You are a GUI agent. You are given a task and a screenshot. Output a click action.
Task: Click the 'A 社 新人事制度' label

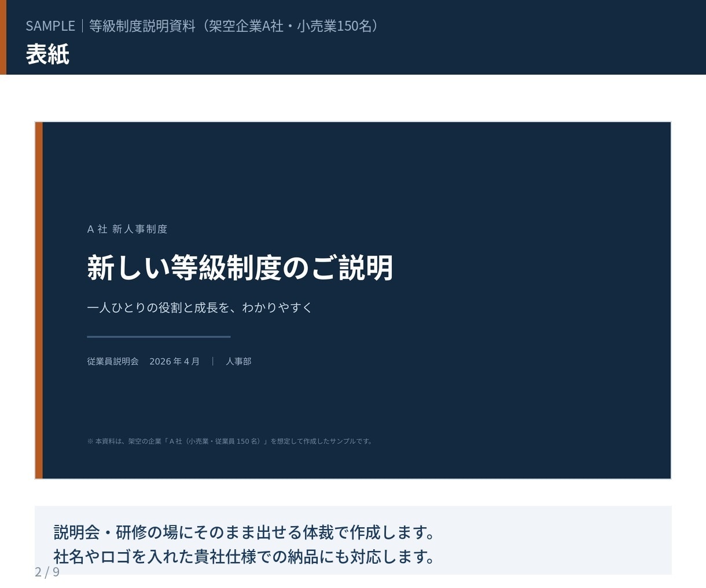click(127, 229)
